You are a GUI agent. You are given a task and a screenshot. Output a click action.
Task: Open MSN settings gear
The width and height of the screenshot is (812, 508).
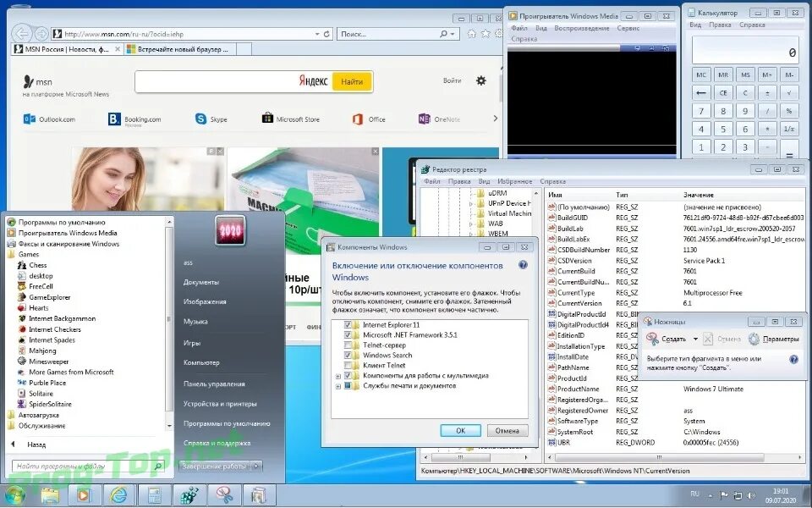click(481, 81)
